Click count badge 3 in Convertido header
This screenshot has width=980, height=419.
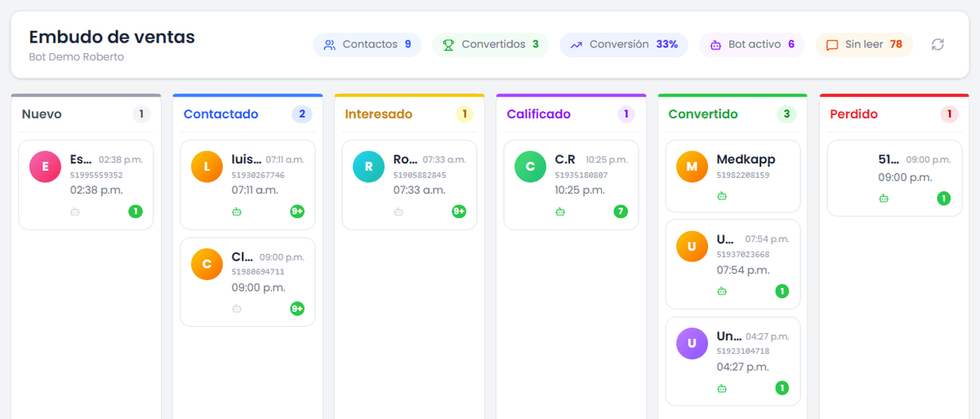[x=787, y=114]
